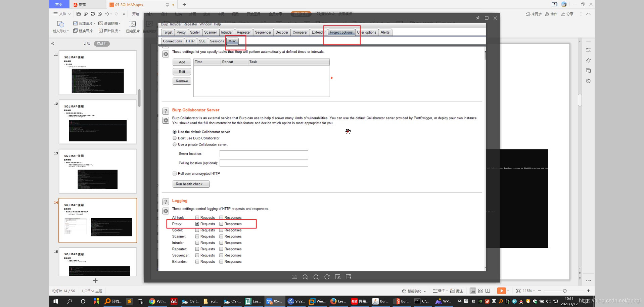The image size is (644, 307).
Task: Expand the 智能美化 dropdown in status bar
Action: coord(425,291)
